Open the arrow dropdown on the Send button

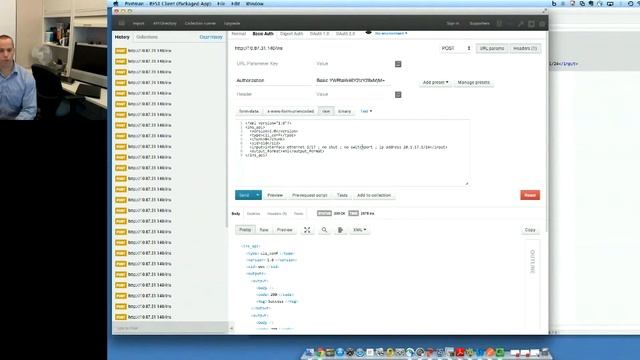258,195
